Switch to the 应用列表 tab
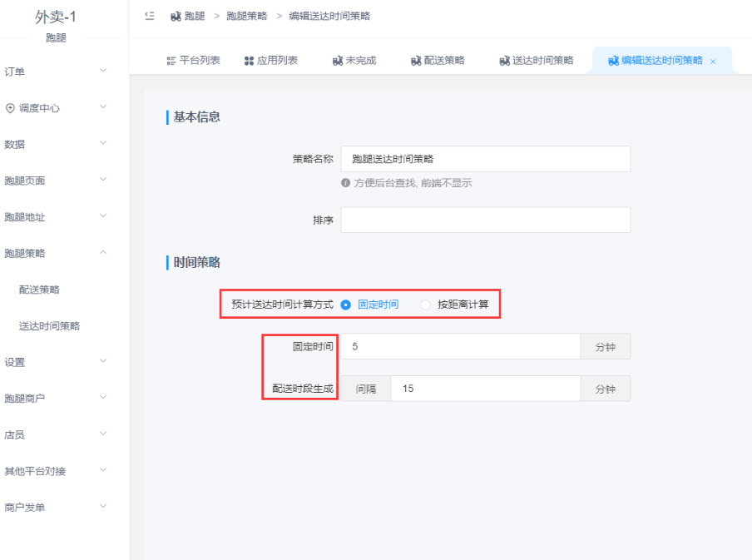752x560 pixels. (x=271, y=61)
